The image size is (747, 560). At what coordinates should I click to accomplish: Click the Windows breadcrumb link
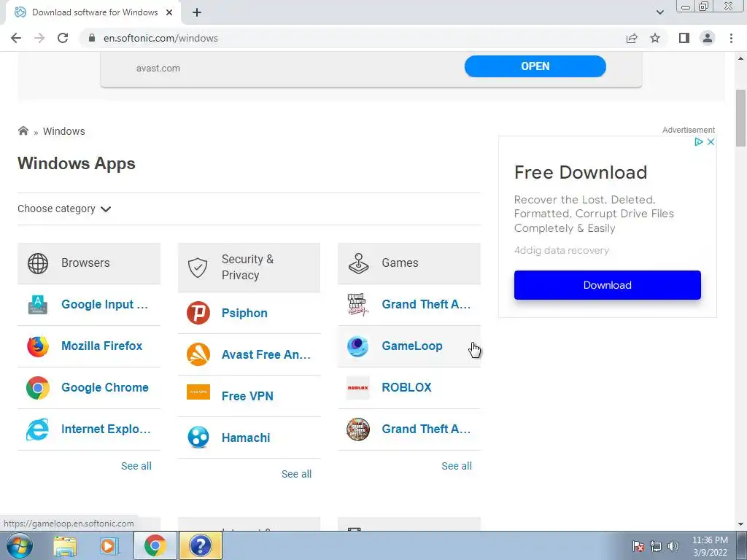(64, 131)
